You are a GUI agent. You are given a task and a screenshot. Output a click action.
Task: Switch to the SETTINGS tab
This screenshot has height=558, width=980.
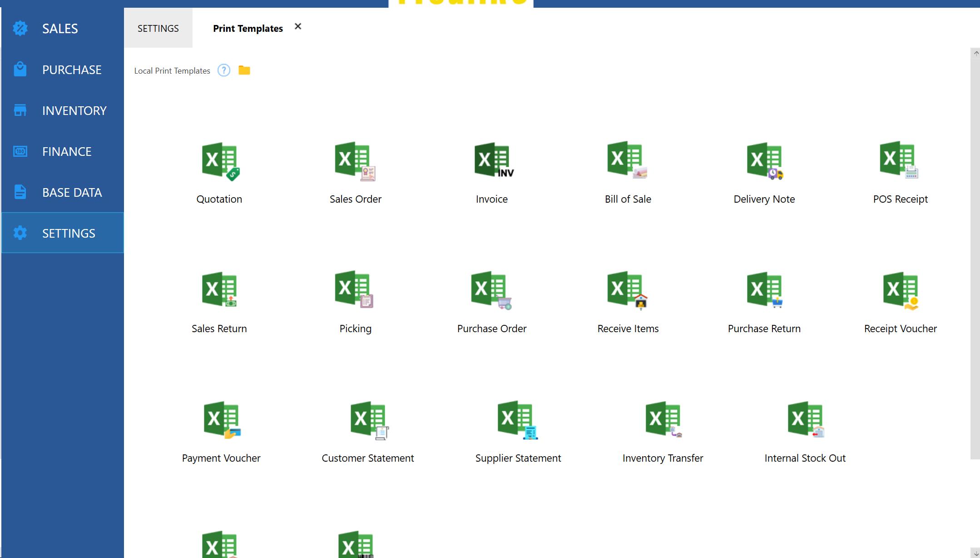click(158, 28)
